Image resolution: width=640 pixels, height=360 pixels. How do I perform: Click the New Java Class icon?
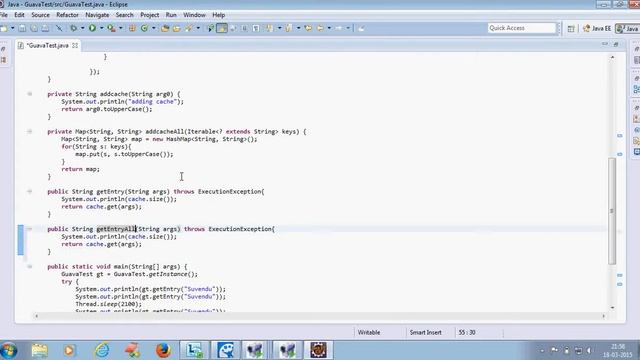point(144,28)
